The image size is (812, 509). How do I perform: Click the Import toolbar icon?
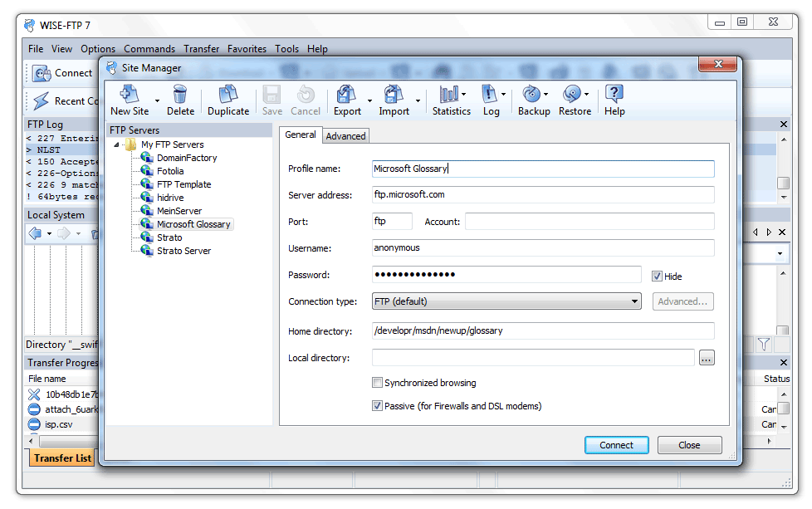point(394,94)
